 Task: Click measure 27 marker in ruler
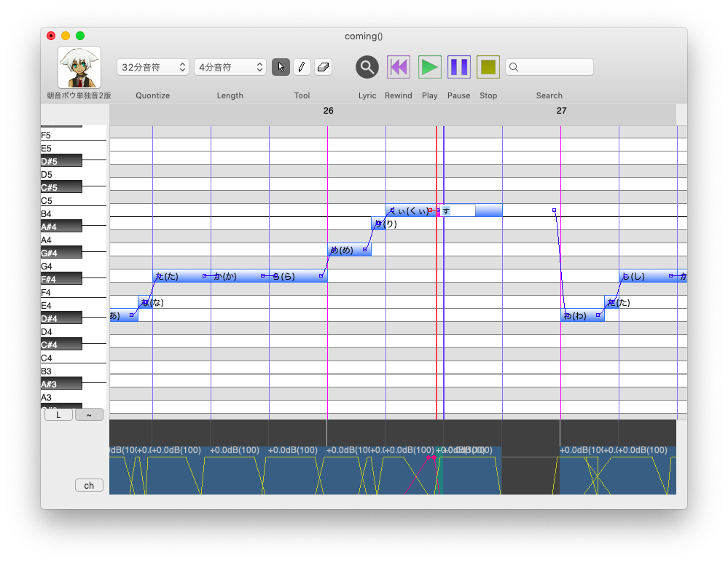[x=561, y=111]
